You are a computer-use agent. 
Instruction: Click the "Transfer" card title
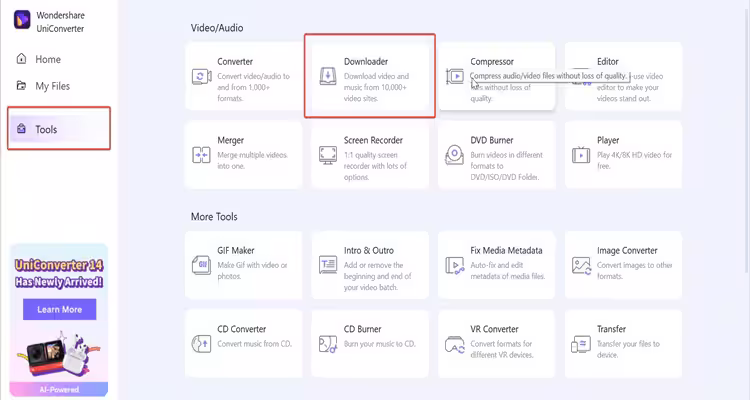611,329
